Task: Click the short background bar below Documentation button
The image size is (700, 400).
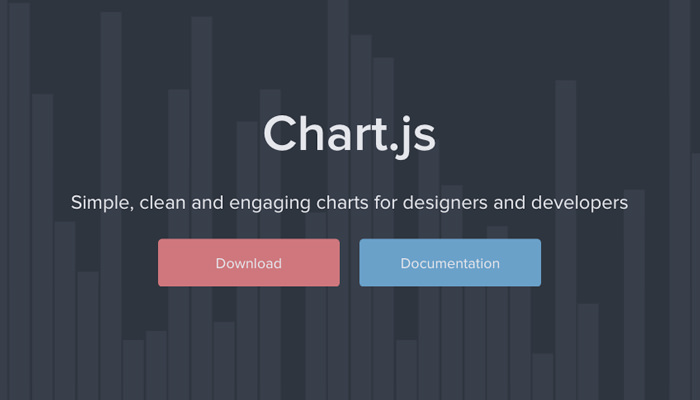Action: point(406,370)
